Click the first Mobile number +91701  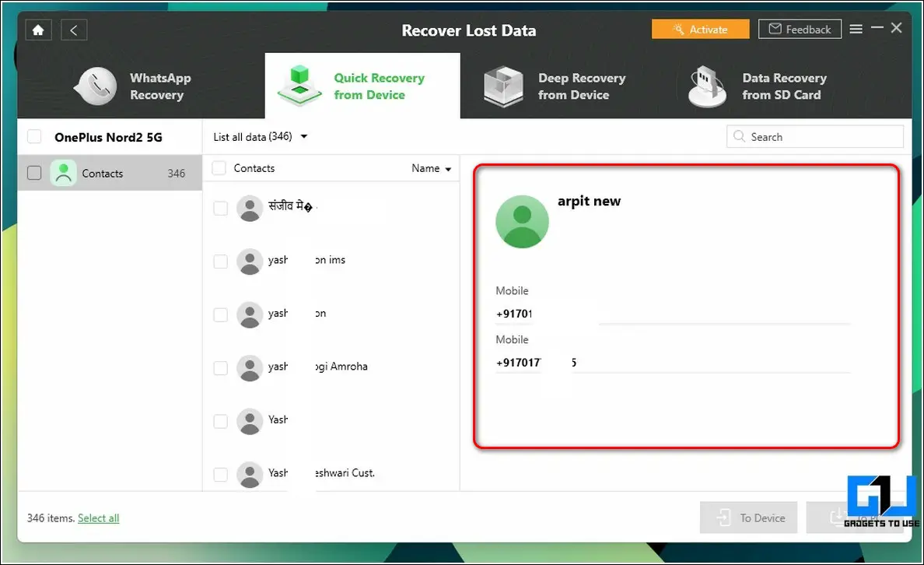pos(514,314)
